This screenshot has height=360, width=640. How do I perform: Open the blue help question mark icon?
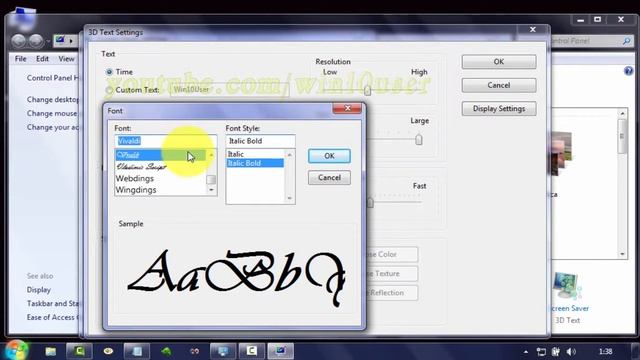pos(629,71)
